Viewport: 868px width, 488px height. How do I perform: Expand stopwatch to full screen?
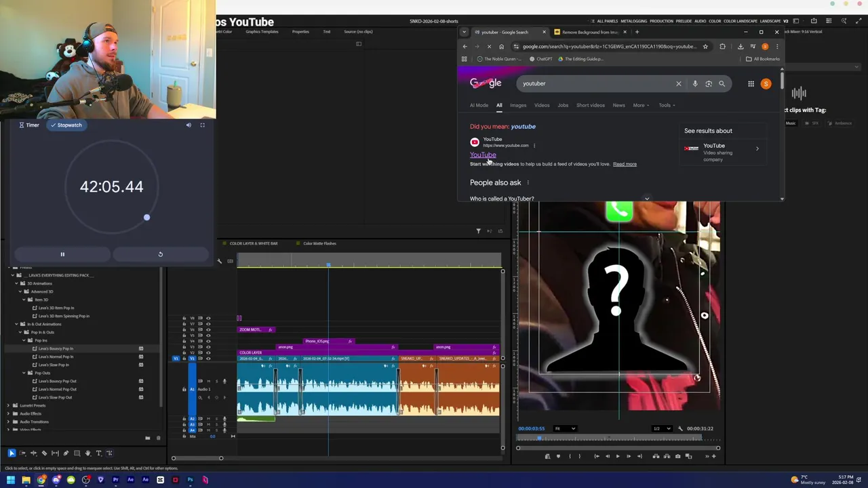[x=202, y=125]
